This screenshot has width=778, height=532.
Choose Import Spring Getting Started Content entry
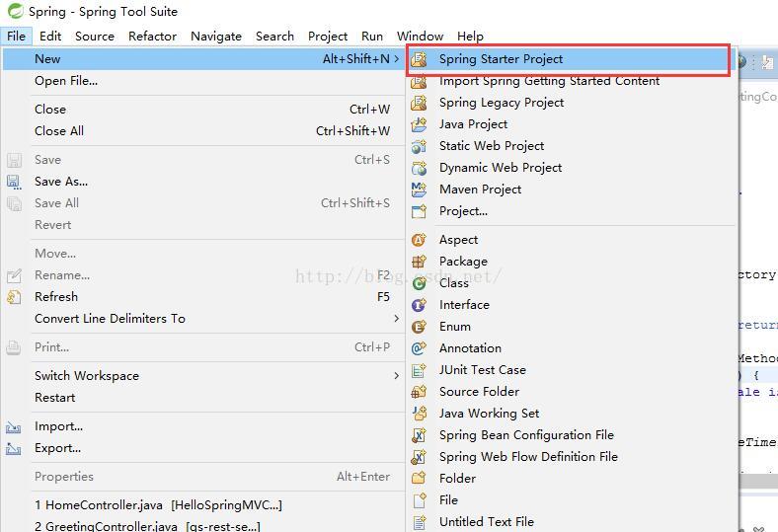(572, 81)
